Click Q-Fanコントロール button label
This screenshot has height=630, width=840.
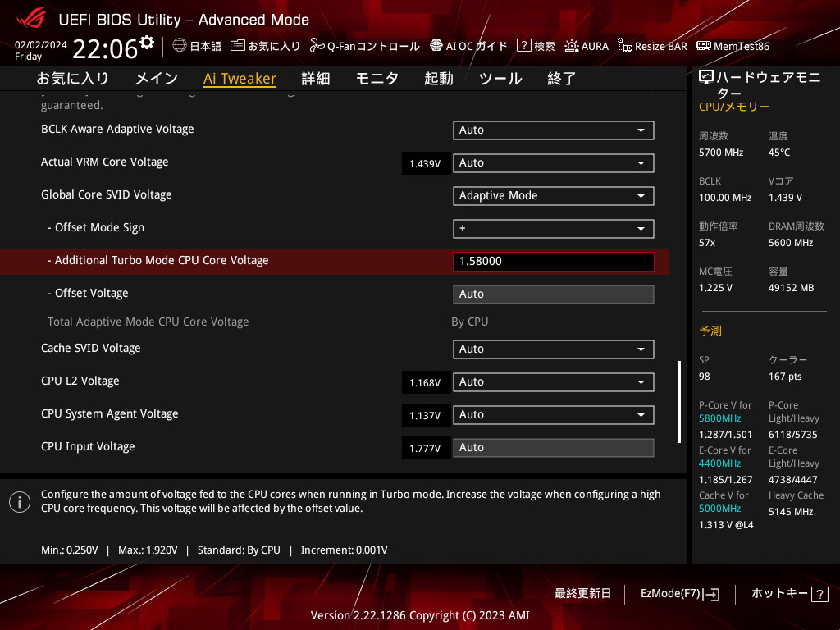(373, 46)
